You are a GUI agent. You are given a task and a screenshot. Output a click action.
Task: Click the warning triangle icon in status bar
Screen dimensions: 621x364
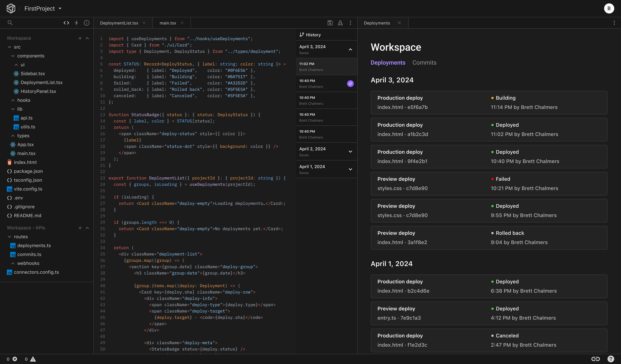33,359
